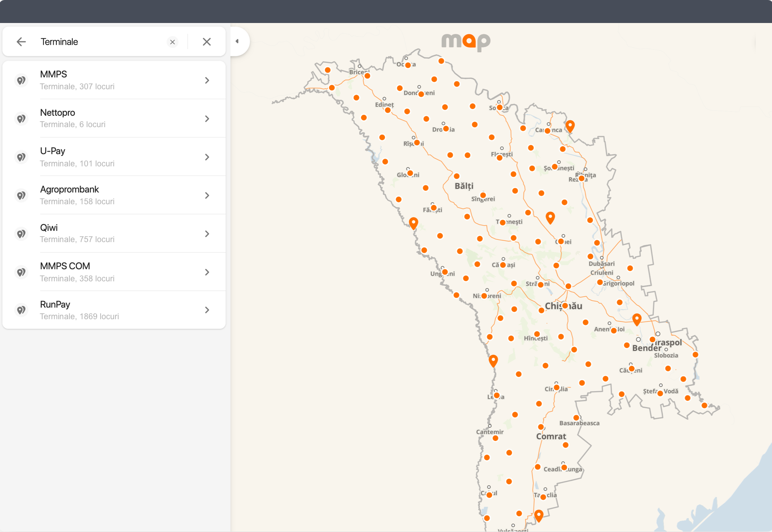772x532 pixels.
Task: Click the Edineț label on map
Action: click(384, 105)
